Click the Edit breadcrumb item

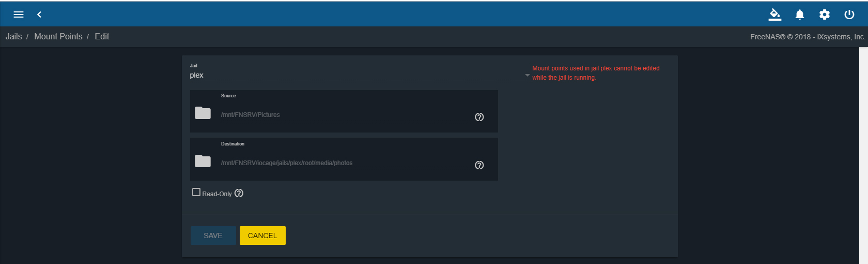(102, 36)
